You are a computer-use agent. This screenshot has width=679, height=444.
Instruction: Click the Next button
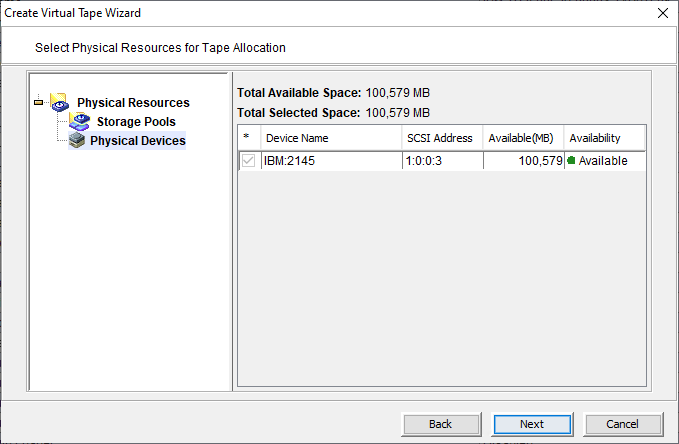pos(532,424)
